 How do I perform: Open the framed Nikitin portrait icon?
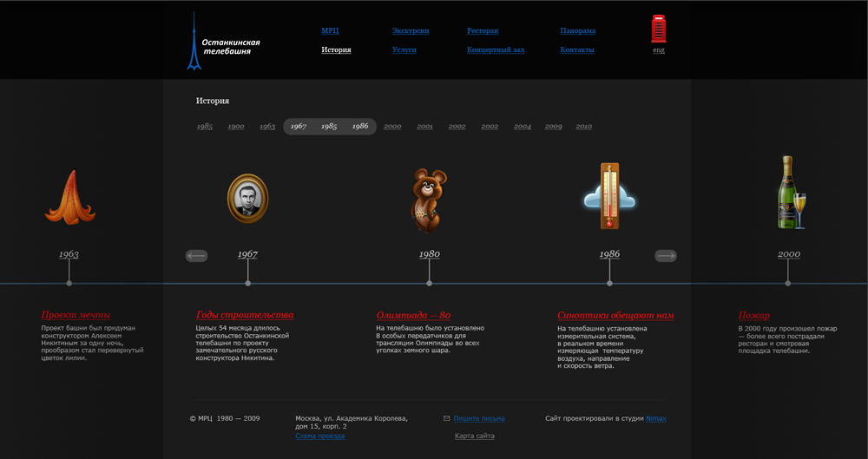click(247, 198)
